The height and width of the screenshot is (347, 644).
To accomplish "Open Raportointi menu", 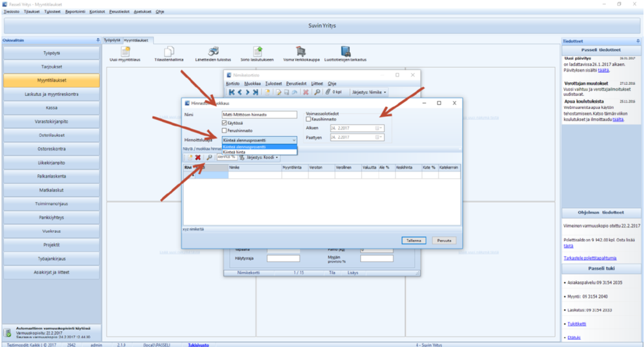I will (x=75, y=12).
